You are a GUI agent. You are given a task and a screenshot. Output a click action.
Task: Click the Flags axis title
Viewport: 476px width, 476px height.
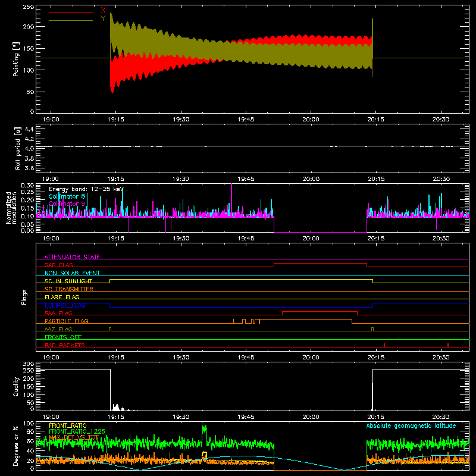point(24,297)
